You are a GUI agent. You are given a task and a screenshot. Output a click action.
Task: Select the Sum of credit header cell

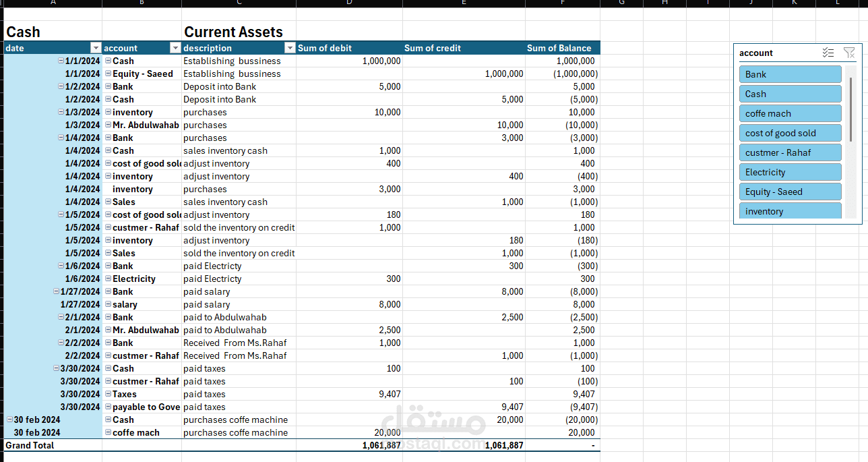point(464,48)
